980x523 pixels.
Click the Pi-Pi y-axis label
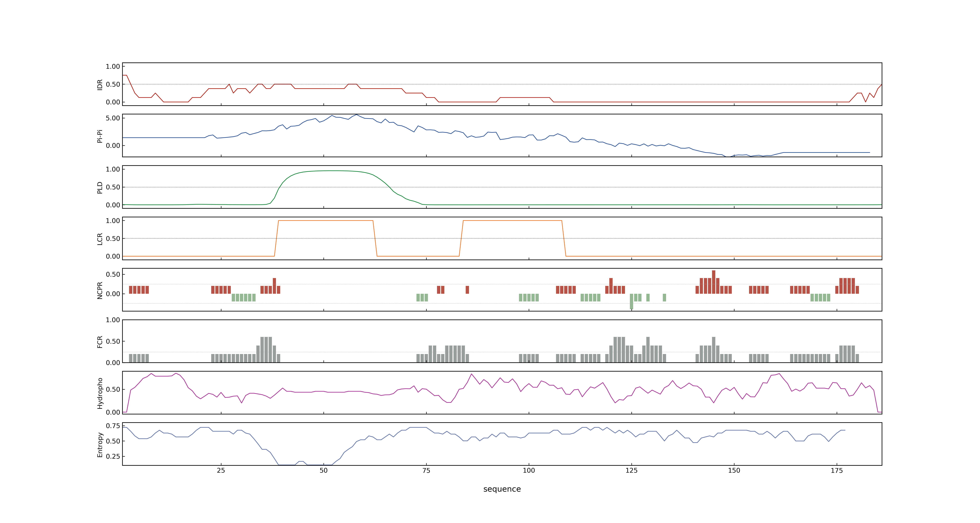pyautogui.click(x=100, y=136)
